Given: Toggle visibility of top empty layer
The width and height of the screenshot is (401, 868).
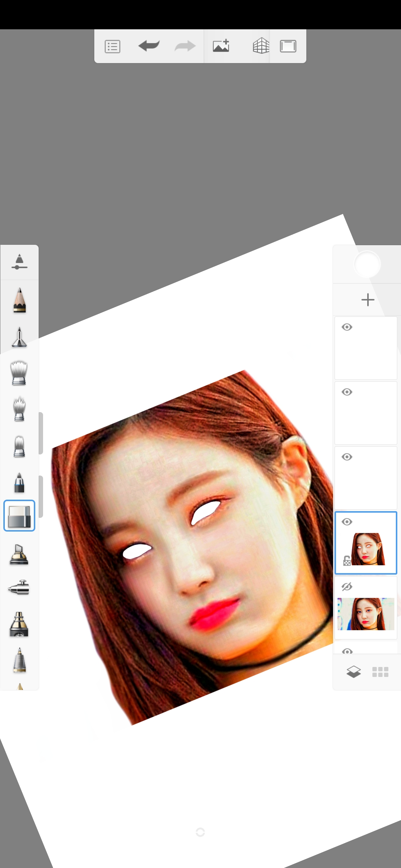Looking at the screenshot, I should click(x=347, y=327).
